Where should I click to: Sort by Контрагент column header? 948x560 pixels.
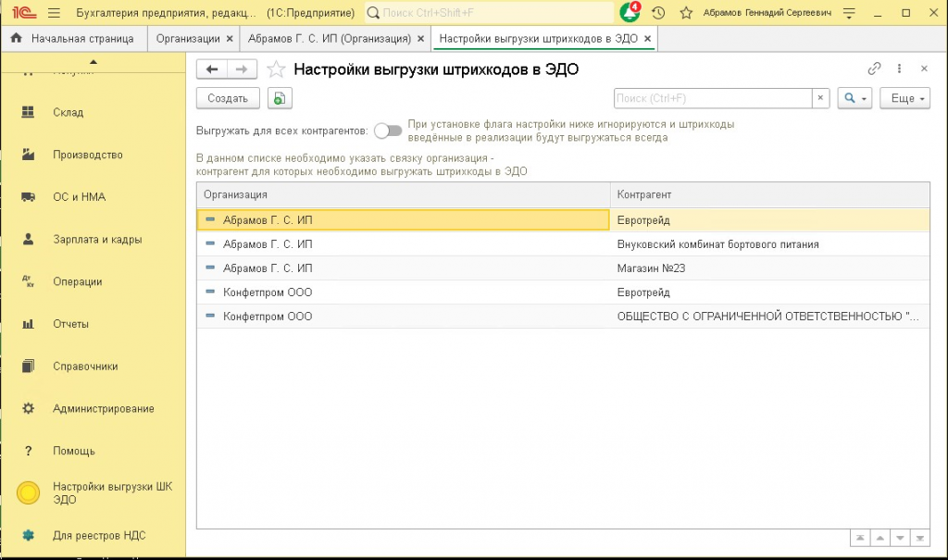click(769, 194)
